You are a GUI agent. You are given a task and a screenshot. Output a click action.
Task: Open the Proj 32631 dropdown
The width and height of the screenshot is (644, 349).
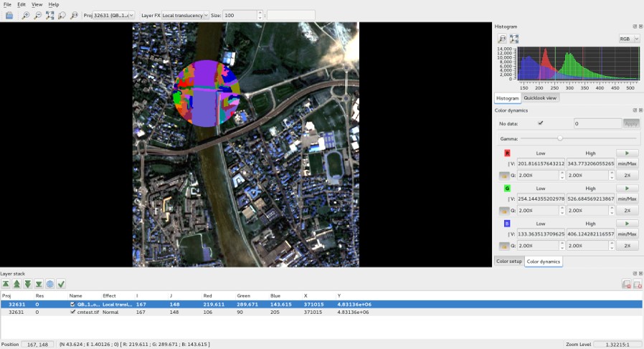point(115,15)
